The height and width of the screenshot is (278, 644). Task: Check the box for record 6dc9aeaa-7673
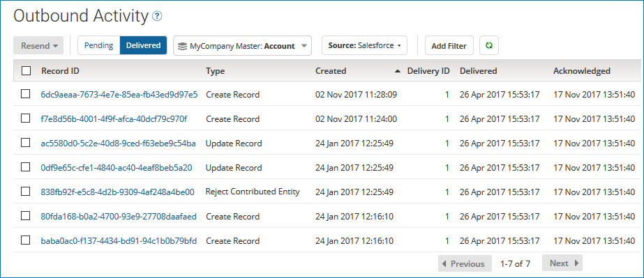tap(25, 94)
